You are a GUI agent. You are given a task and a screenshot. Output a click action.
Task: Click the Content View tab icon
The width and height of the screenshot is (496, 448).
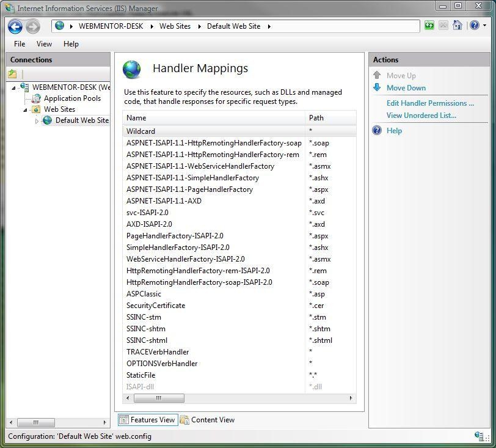click(x=184, y=420)
